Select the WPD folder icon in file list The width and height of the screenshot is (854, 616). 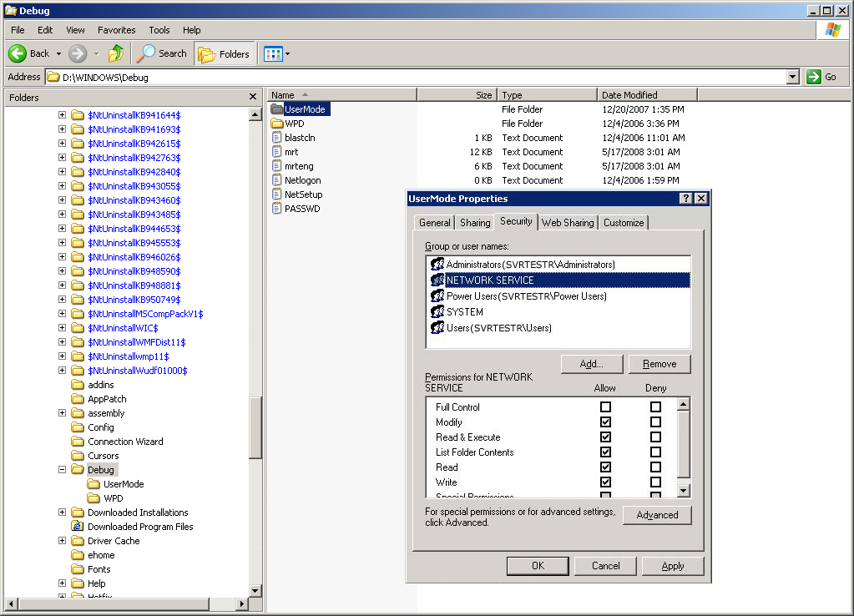(x=277, y=123)
